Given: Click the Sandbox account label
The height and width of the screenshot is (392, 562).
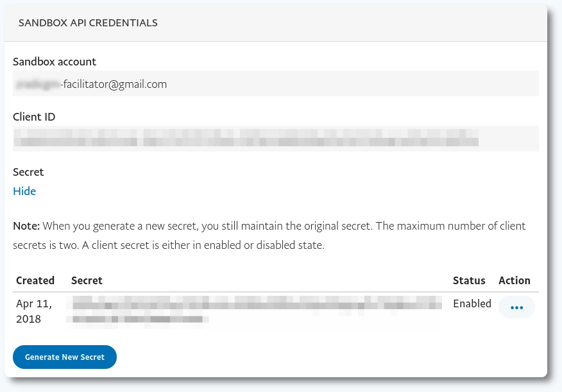Looking at the screenshot, I should (55, 62).
